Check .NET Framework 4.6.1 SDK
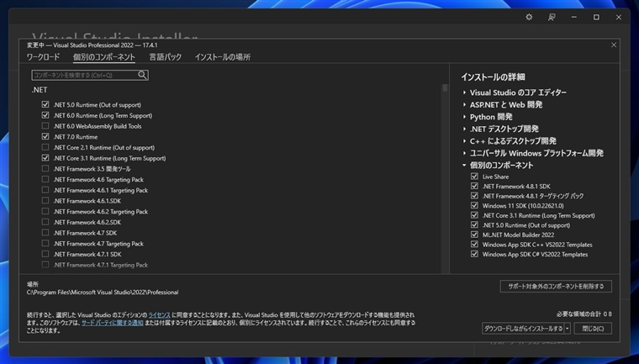Image resolution: width=639 pixels, height=364 pixels. (x=45, y=200)
